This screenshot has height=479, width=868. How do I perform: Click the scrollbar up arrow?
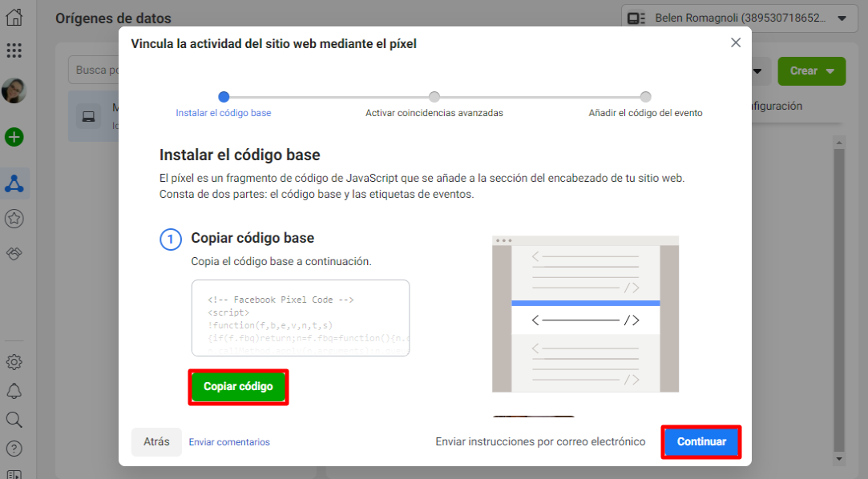839,143
